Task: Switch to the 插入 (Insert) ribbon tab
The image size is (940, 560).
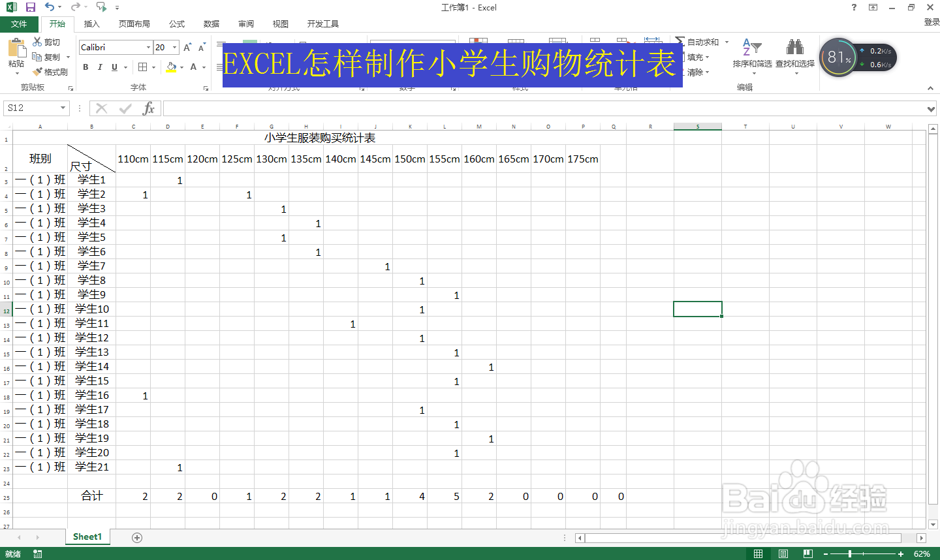Action: click(91, 23)
